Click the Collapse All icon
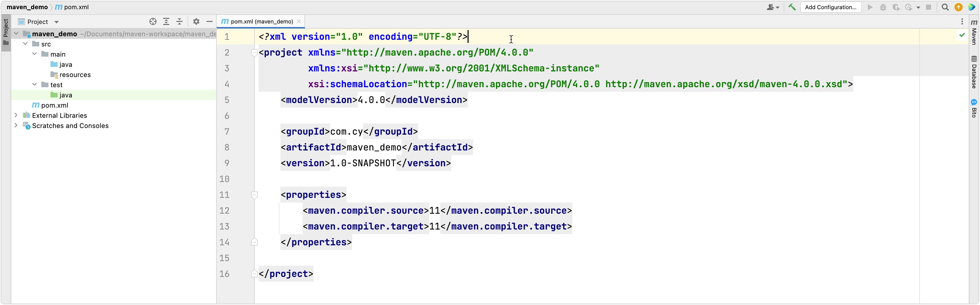The image size is (980, 305). 179,22
